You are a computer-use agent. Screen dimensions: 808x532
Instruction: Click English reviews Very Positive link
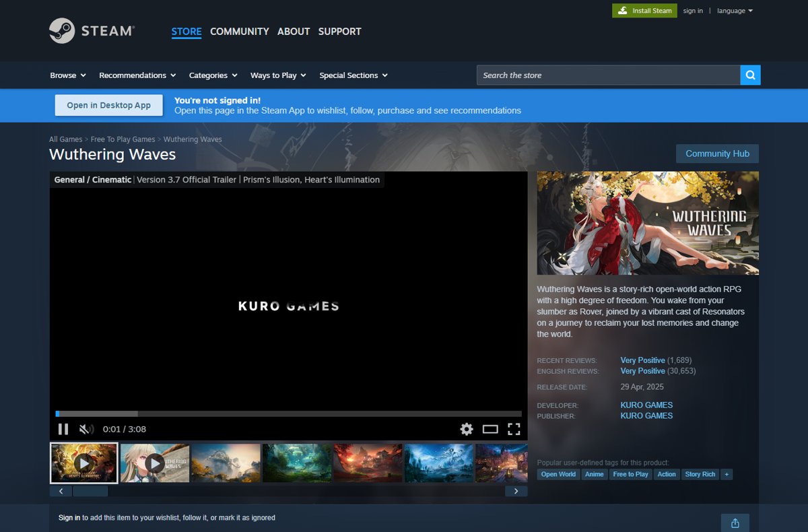642,371
